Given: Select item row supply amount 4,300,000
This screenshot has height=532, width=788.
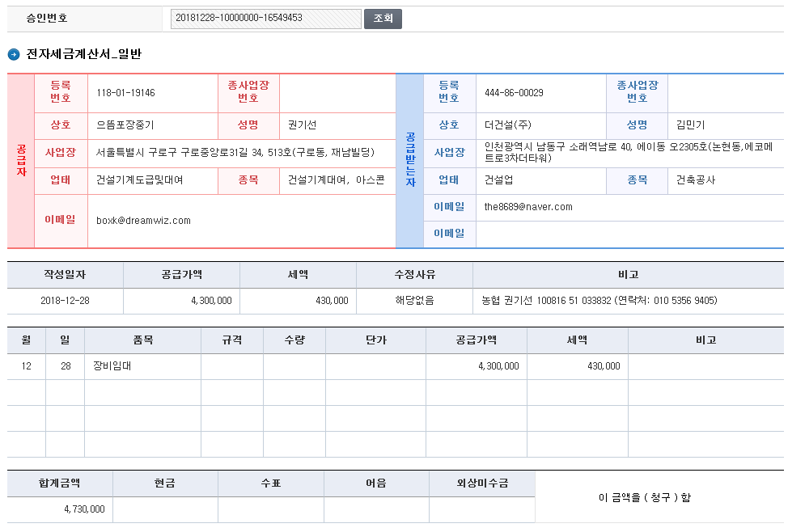Looking at the screenshot, I should [x=498, y=366].
